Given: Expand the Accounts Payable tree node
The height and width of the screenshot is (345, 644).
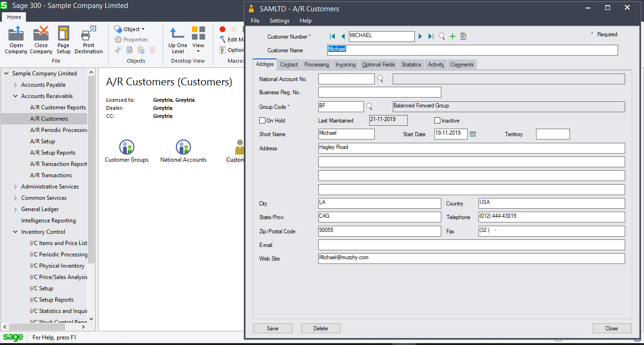Looking at the screenshot, I should point(16,85).
